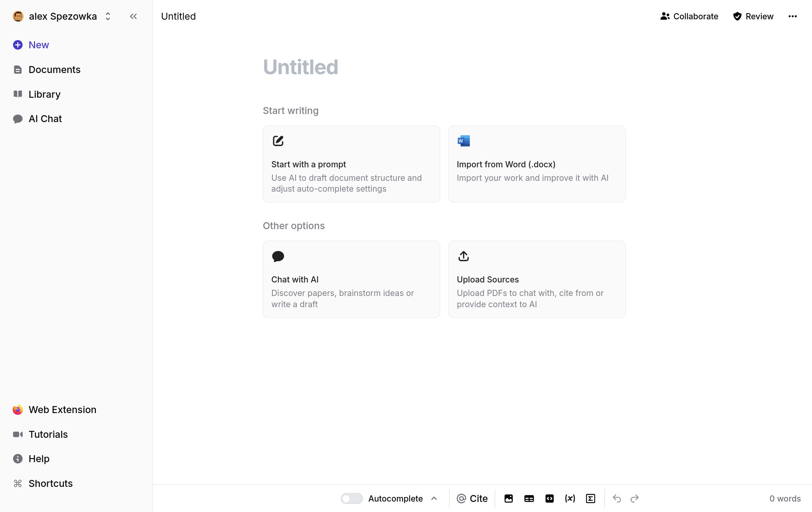812x512 pixels.
Task: Click the Cite icon in bottom toolbar
Action: point(472,498)
